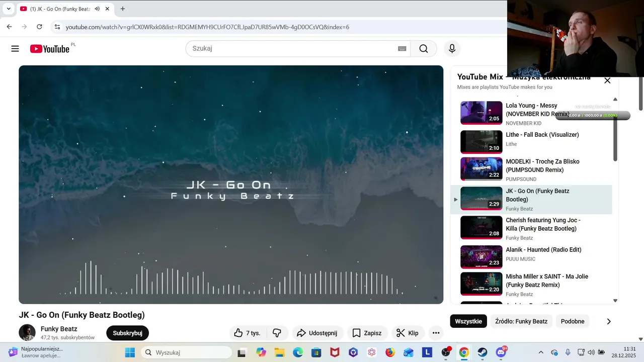Go to YouTube home via logo

click(49, 49)
